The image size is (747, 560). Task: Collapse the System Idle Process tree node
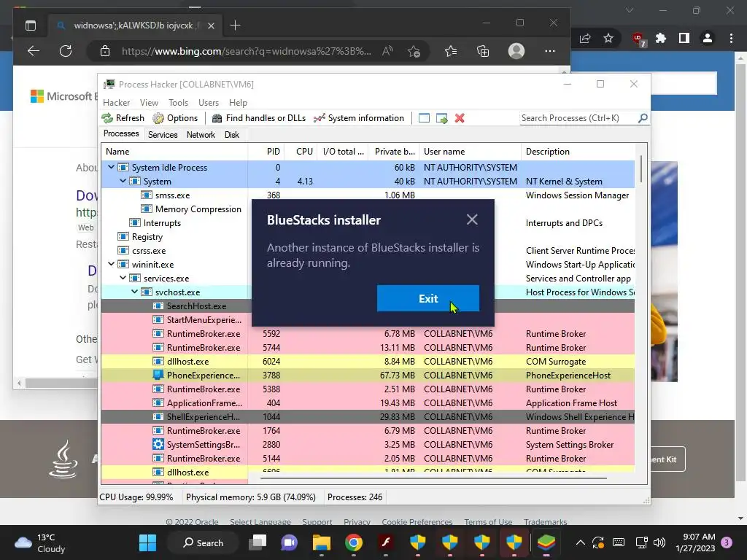111,167
